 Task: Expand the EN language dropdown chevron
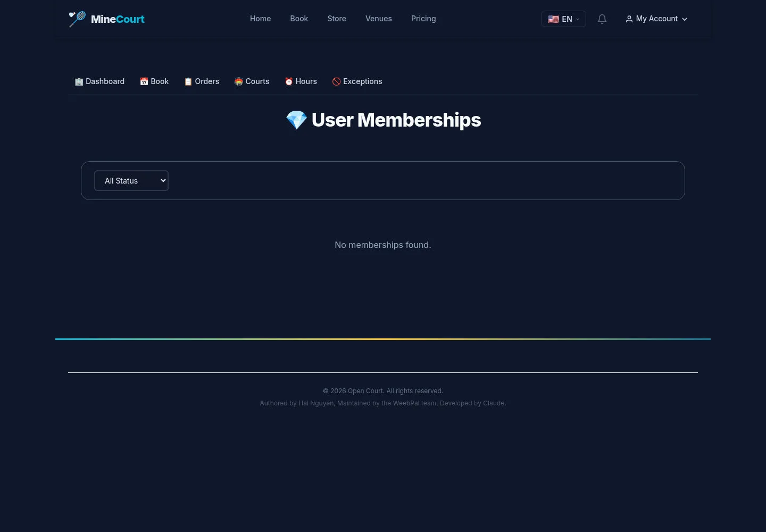pyautogui.click(x=578, y=19)
